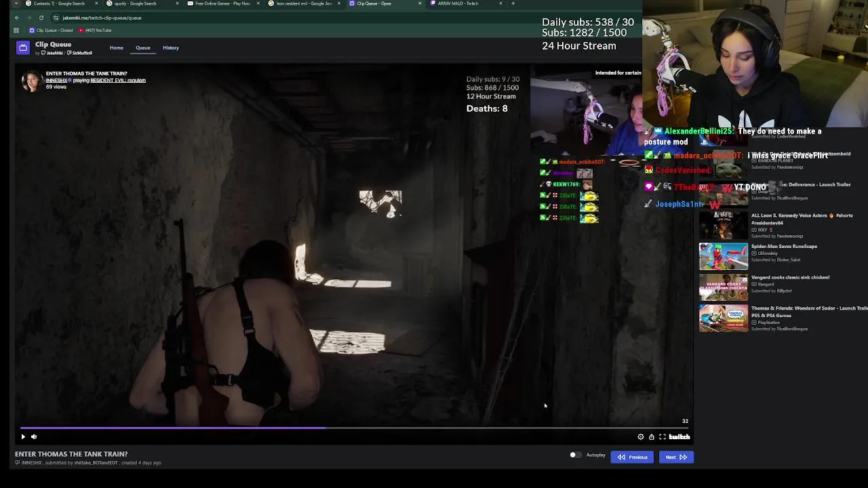Open the JakeMiki author link
Image resolution: width=868 pixels, height=488 pixels.
[53, 53]
